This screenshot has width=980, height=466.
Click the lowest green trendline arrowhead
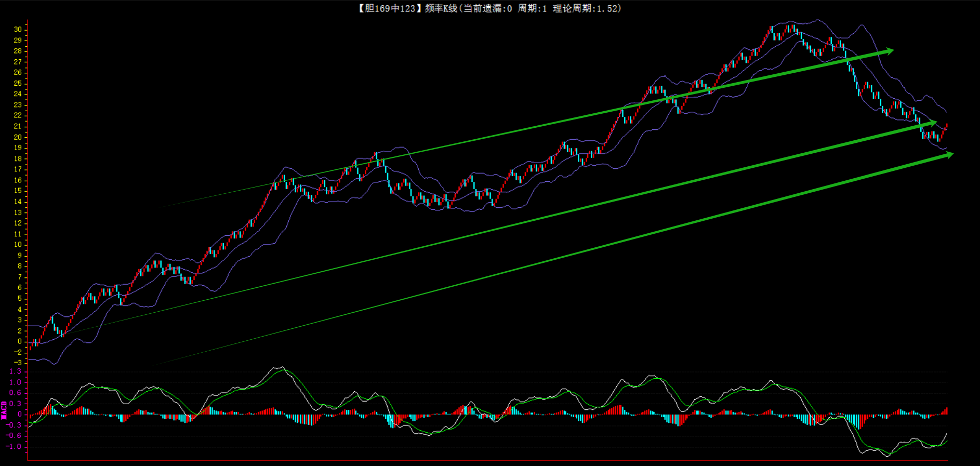(x=949, y=155)
